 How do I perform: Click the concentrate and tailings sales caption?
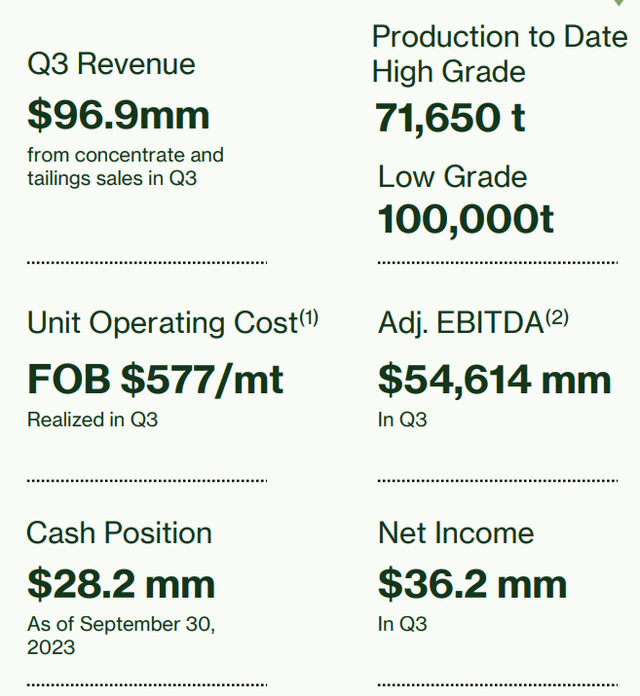pos(125,166)
